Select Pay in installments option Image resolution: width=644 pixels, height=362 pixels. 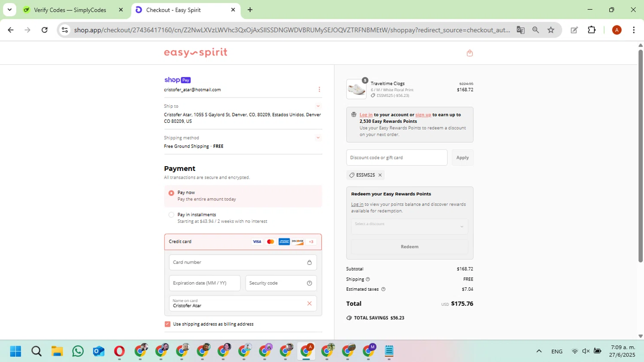point(171,215)
